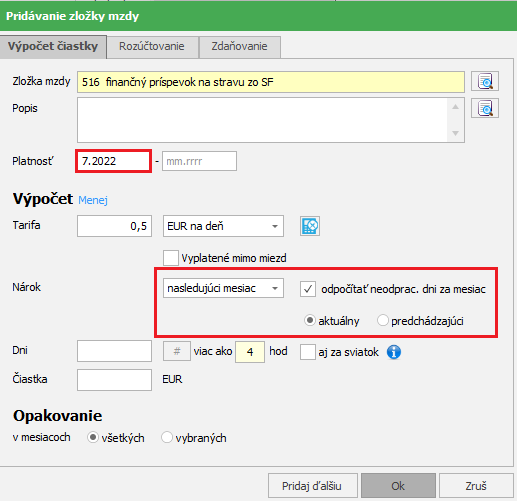Select the predchádzajúci radio option
This screenshot has height=501, width=517.
pos(383,321)
